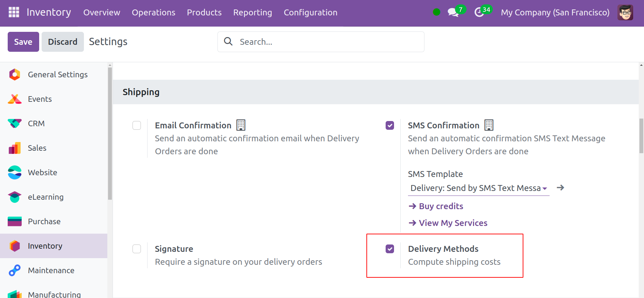
Task: Click inside the settings Search field
Action: [x=325, y=42]
